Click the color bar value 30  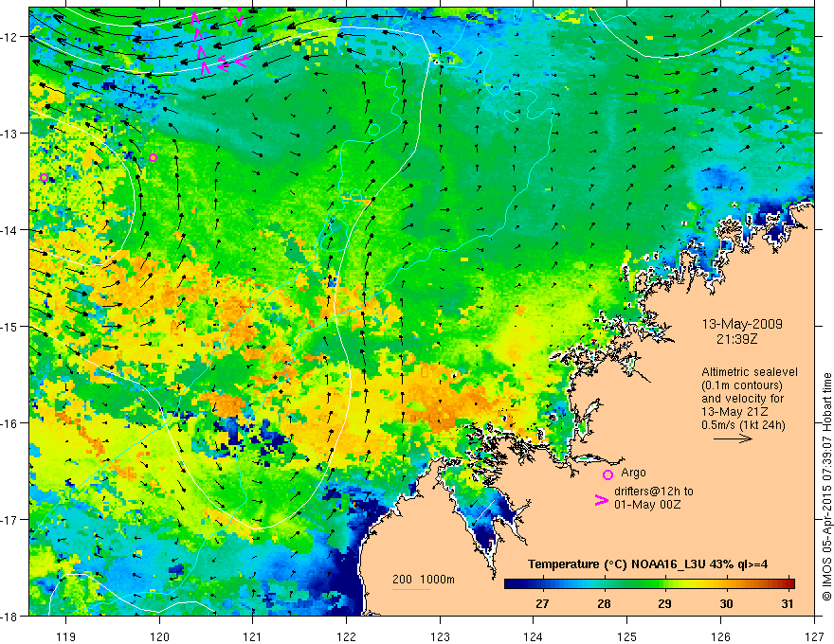pyautogui.click(x=726, y=603)
